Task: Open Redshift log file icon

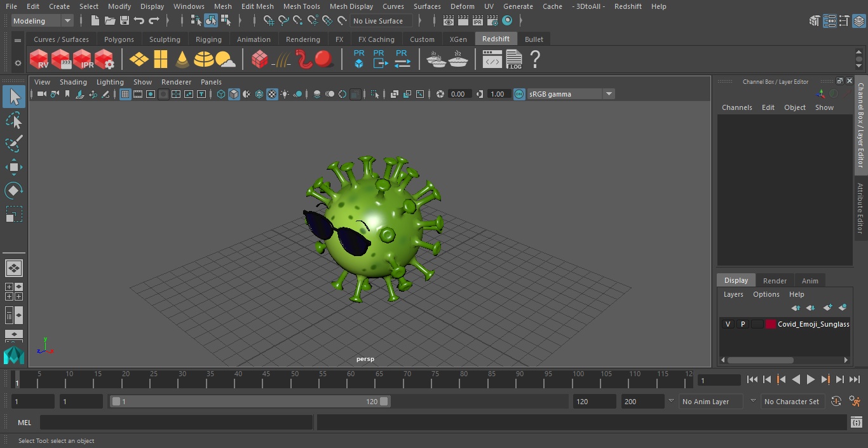Action: point(514,60)
